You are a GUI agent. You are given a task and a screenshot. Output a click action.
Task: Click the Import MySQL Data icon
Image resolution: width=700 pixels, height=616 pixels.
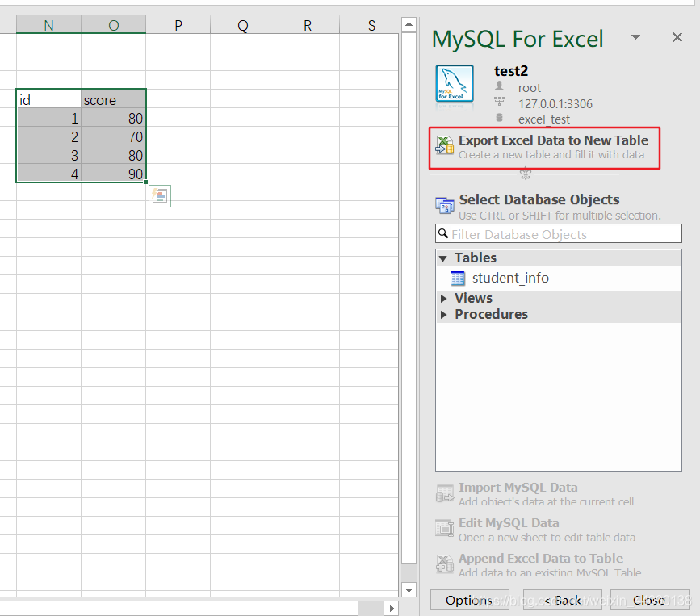click(445, 494)
